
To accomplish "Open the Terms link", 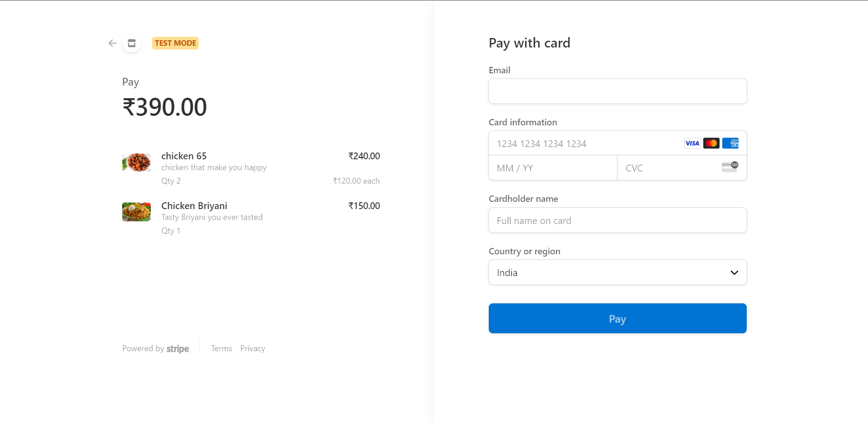I will coord(221,348).
